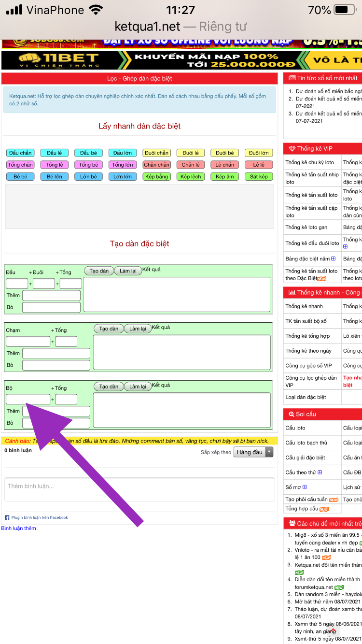Click newspaper icon in Tin tức xổ số header

(292, 78)
